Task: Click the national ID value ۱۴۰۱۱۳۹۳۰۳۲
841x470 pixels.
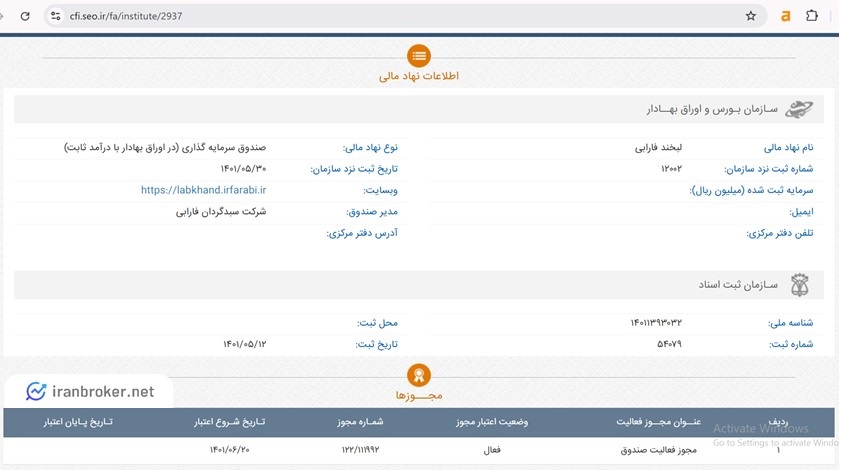Action: 656,323
